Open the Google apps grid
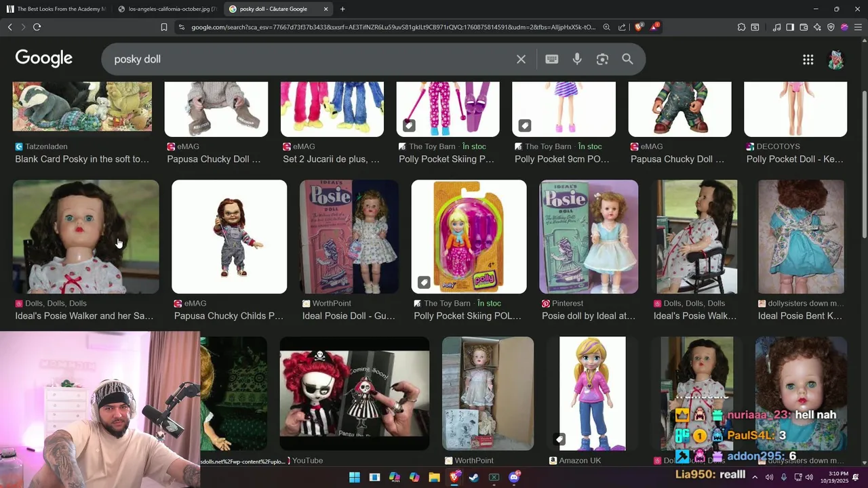 (x=808, y=60)
